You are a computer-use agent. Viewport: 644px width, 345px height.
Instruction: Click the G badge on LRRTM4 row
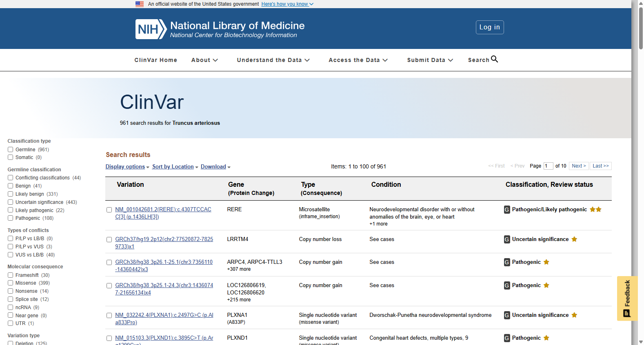tap(507, 239)
